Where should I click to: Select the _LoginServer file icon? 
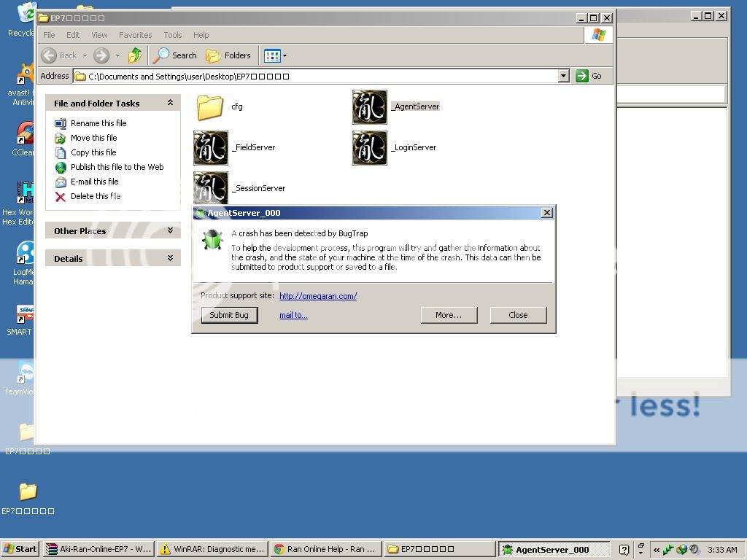370,148
